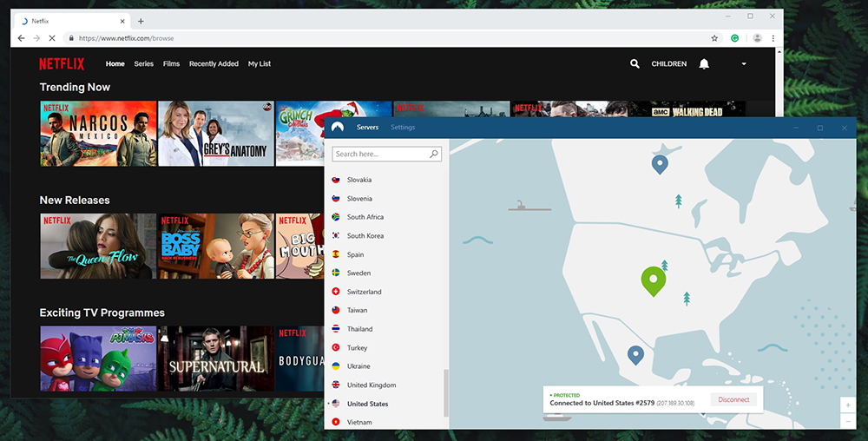This screenshot has height=441, width=868.
Task: Click the Switzerland flag icon
Action: click(335, 291)
